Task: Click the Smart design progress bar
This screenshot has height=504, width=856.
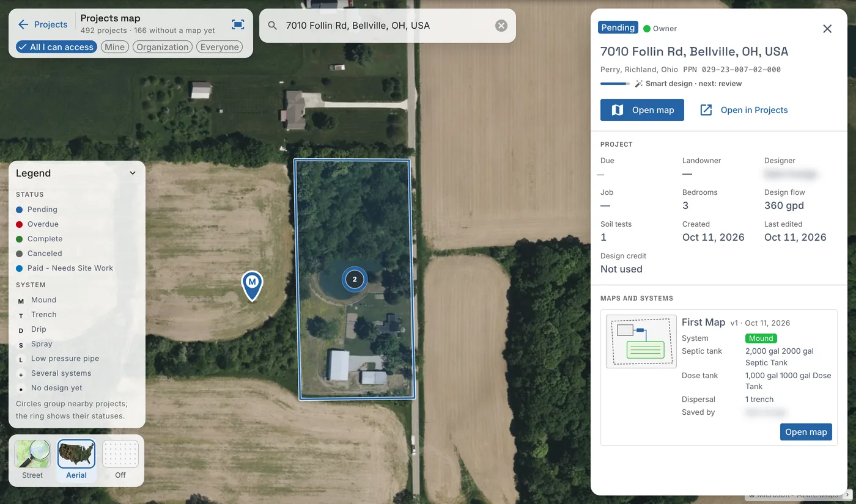Action: coord(615,84)
